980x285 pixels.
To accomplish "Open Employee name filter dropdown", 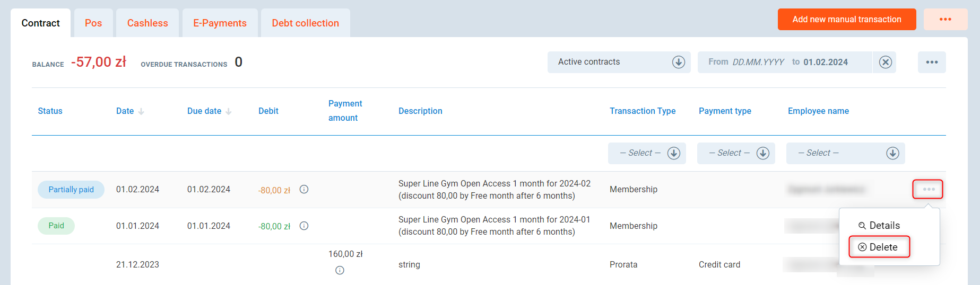I will click(x=892, y=153).
